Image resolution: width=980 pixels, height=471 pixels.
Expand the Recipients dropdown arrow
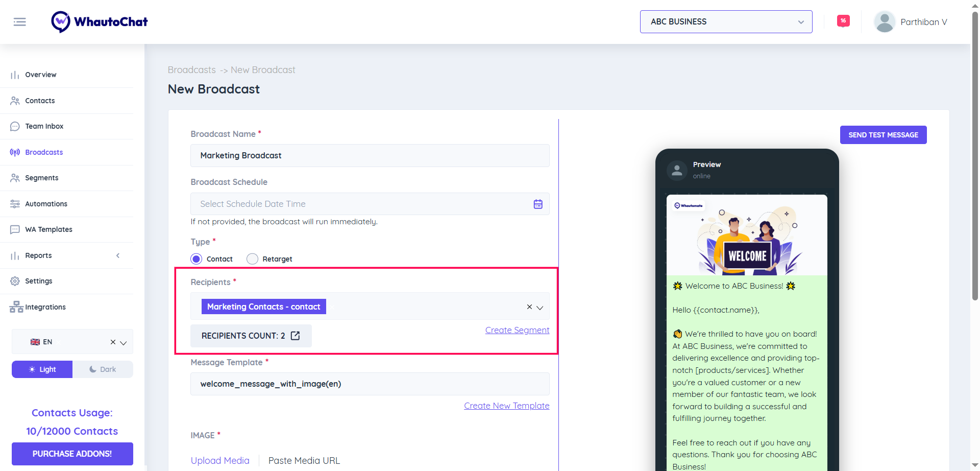(540, 308)
